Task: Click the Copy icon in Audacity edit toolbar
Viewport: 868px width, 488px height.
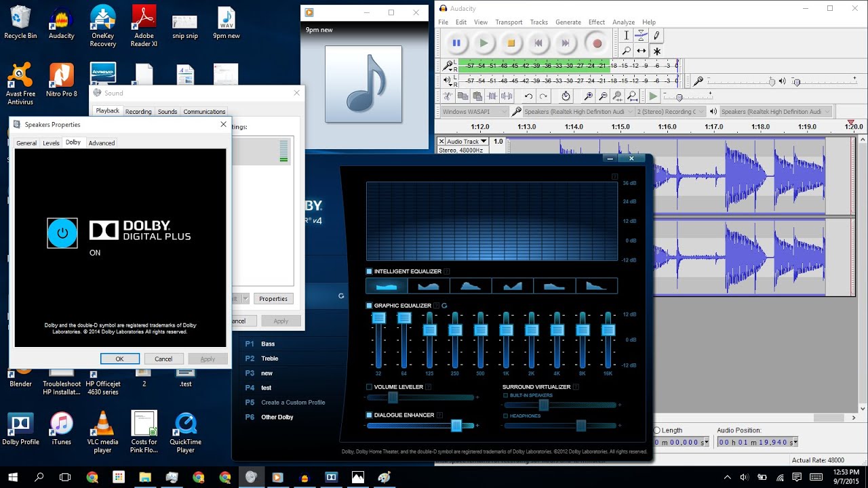Action: [x=463, y=96]
